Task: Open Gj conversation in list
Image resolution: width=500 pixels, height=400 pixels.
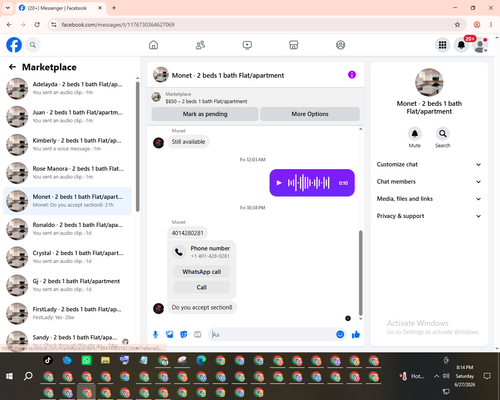Action: point(68,285)
